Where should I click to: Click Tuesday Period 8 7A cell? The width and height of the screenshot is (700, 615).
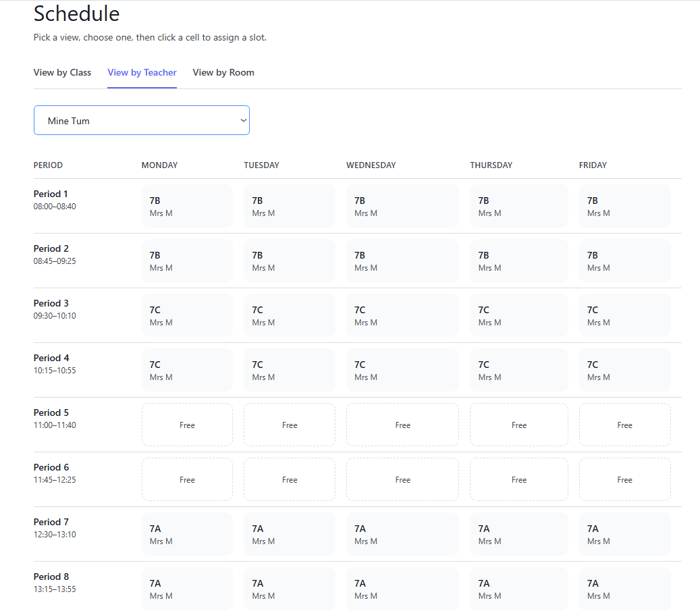pyautogui.click(x=290, y=589)
